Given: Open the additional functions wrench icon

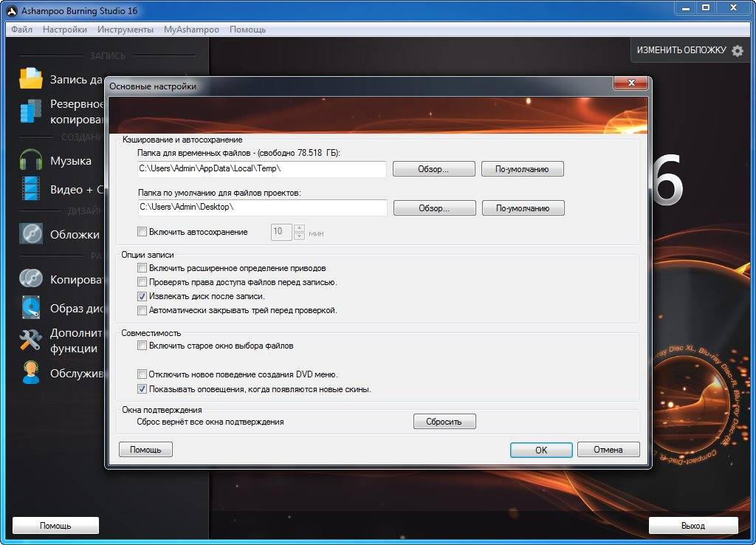Looking at the screenshot, I should (30, 340).
